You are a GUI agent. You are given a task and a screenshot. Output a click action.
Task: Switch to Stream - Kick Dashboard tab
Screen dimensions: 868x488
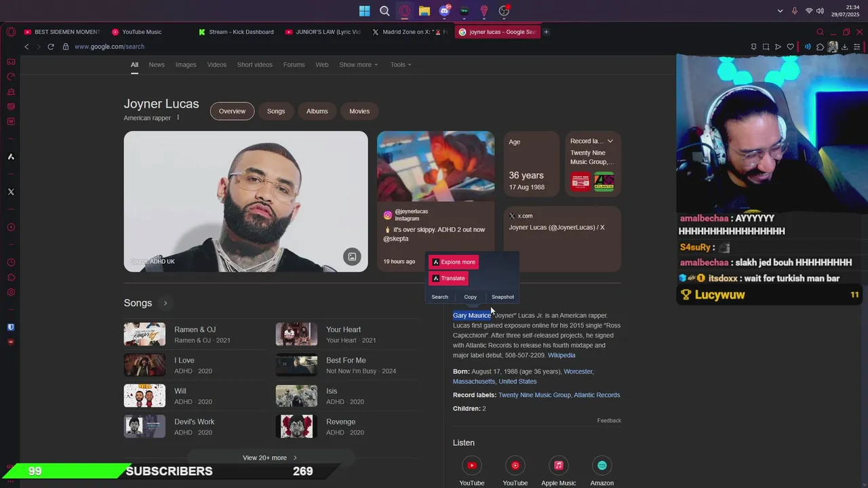pyautogui.click(x=237, y=32)
